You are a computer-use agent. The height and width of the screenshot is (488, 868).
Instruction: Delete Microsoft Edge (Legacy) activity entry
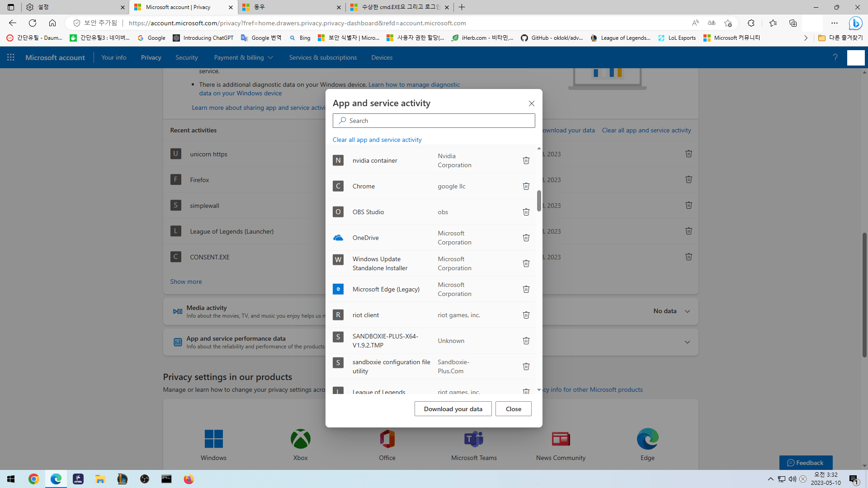pyautogui.click(x=526, y=289)
